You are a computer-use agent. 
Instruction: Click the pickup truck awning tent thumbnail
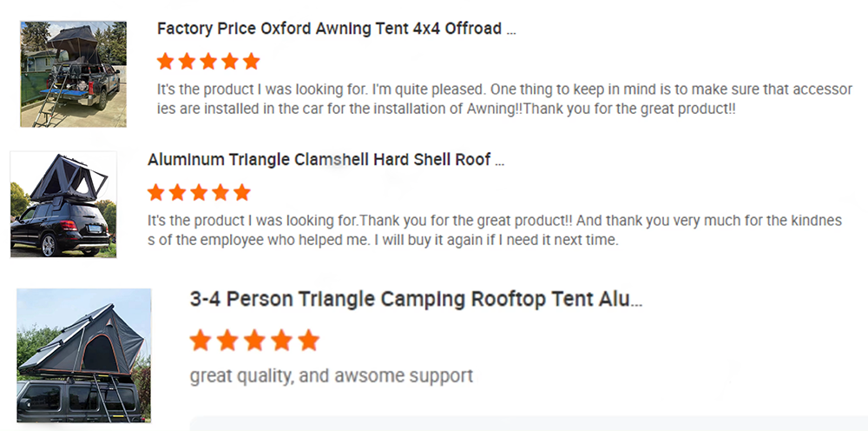73,75
